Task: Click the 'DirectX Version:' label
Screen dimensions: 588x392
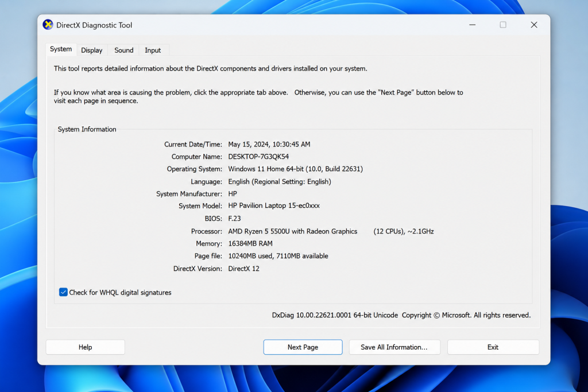Action: 198,269
